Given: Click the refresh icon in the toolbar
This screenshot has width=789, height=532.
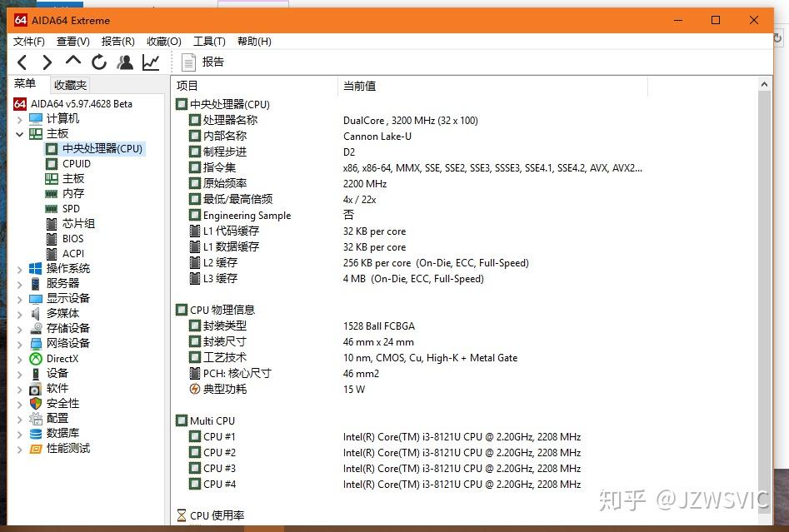Looking at the screenshot, I should [99, 62].
